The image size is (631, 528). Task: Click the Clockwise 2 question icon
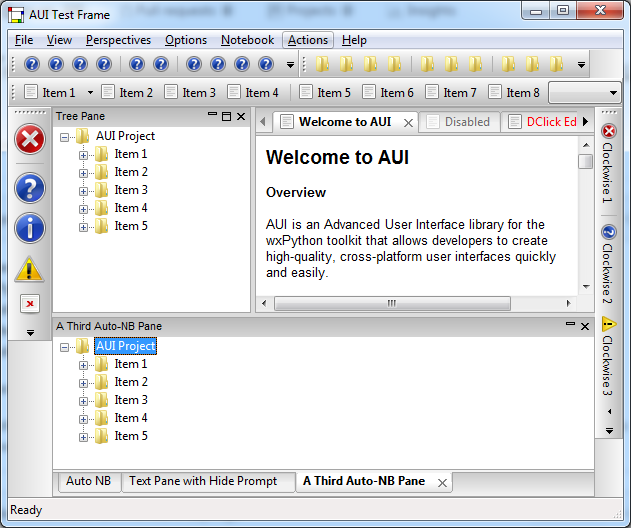click(609, 232)
